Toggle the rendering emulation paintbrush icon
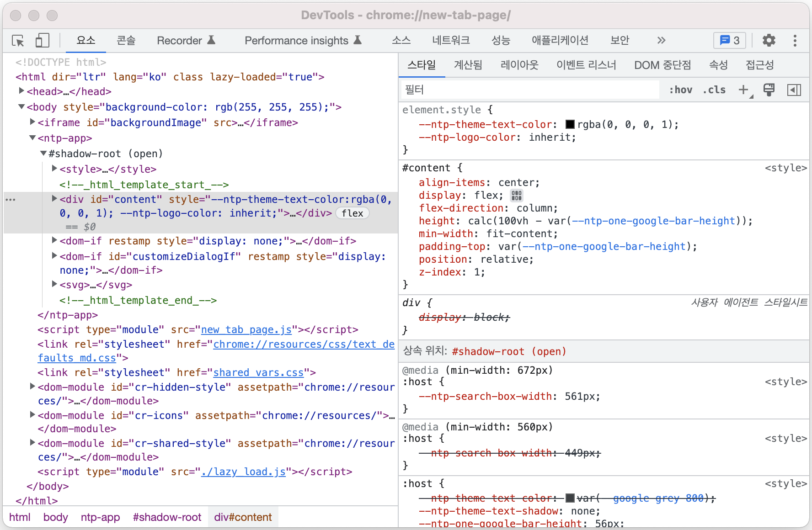The image size is (812, 530). click(x=769, y=90)
